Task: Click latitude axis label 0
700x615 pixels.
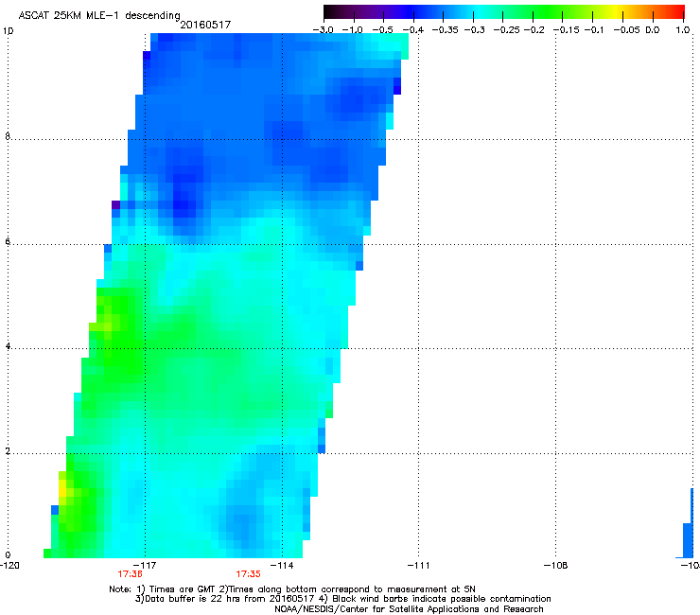Action: [8, 555]
